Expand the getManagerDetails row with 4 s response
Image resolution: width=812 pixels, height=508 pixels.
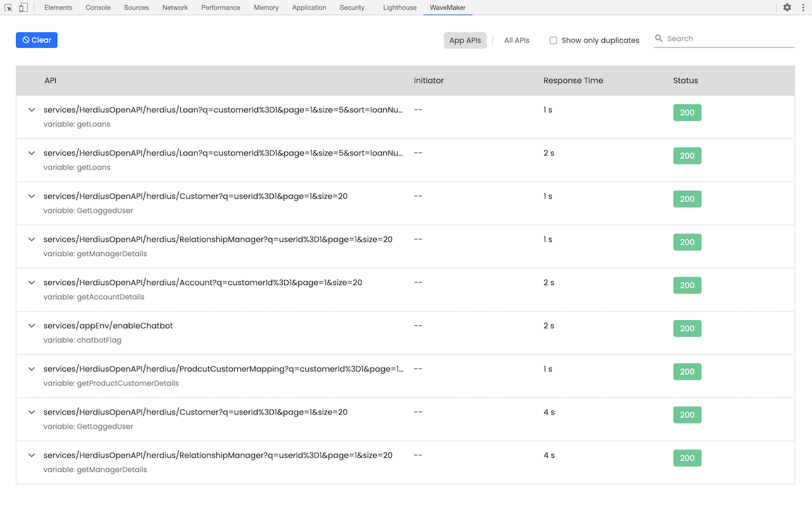pyautogui.click(x=32, y=455)
